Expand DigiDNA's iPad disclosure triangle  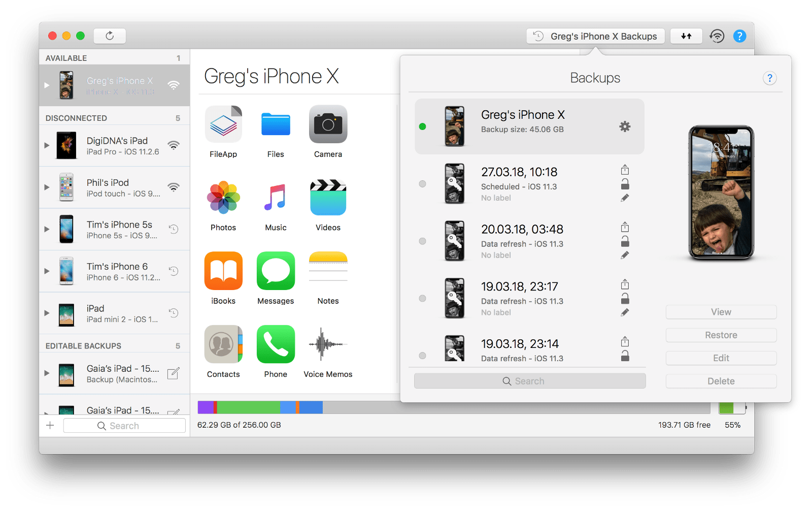click(x=47, y=145)
